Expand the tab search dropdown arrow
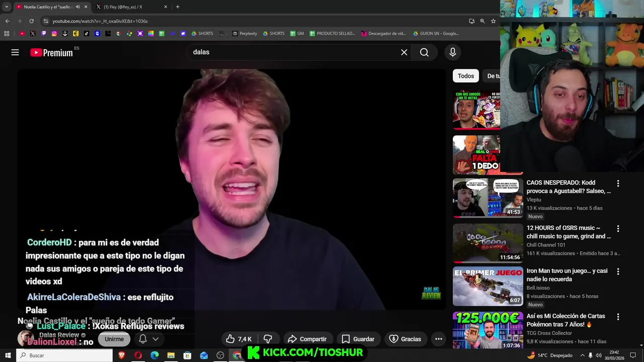The image size is (644, 362). (6, 7)
